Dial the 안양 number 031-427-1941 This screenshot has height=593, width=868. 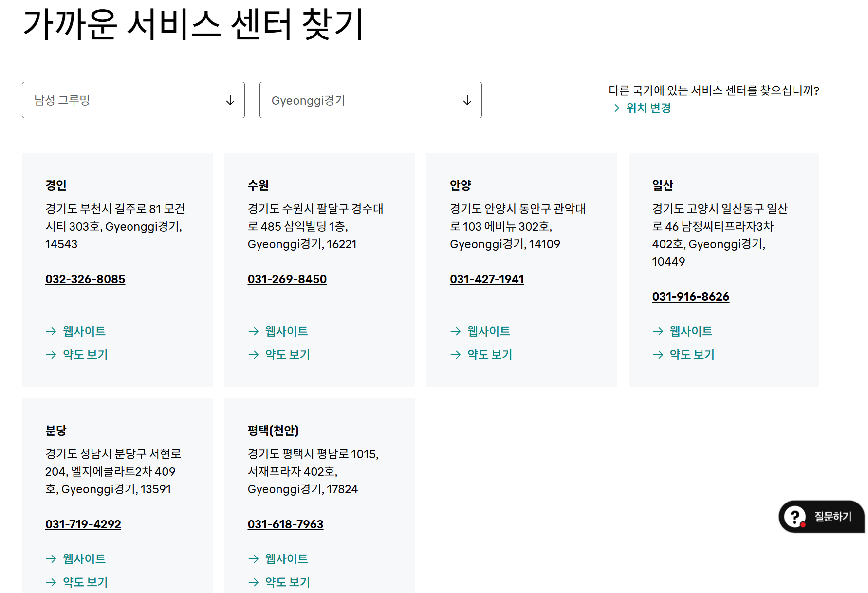click(x=487, y=279)
